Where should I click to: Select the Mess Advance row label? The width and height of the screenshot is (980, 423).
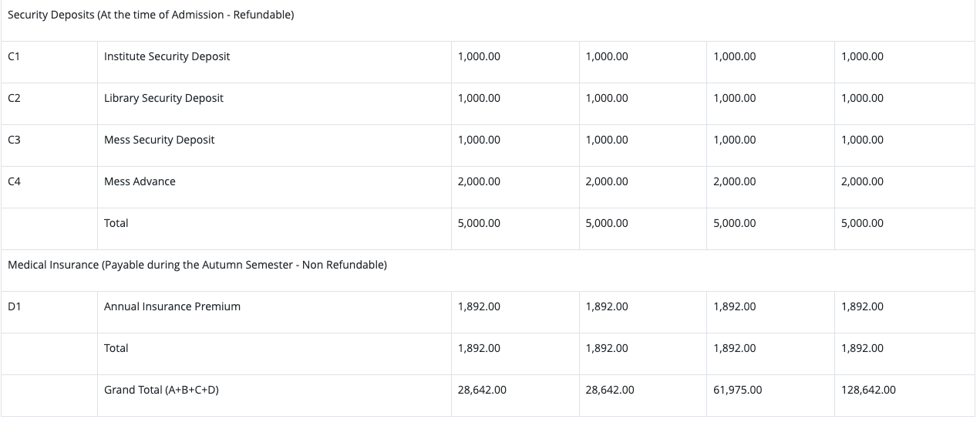[140, 181]
